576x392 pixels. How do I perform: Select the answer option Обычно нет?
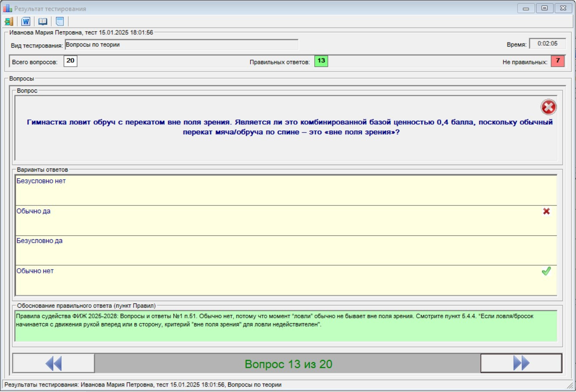pos(35,271)
